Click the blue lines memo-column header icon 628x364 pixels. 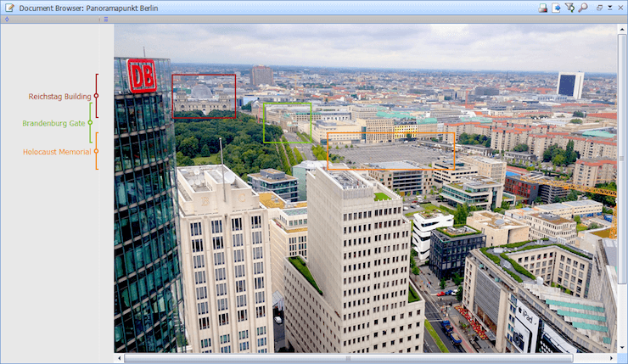106,20
